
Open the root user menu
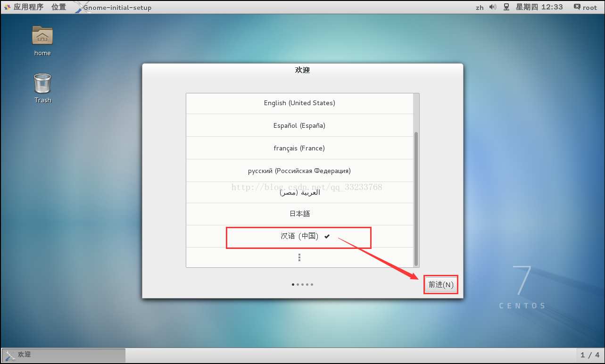[x=586, y=7]
